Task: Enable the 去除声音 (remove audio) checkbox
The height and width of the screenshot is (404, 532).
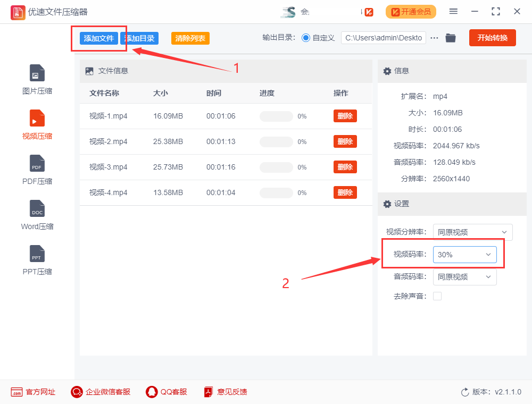Action: click(x=437, y=296)
